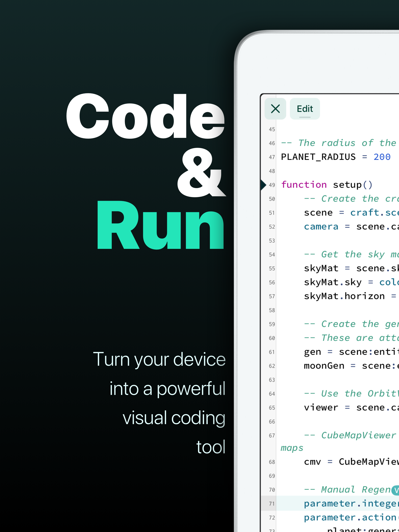Click the purple function keyword
The image size is (399, 532).
click(304, 185)
